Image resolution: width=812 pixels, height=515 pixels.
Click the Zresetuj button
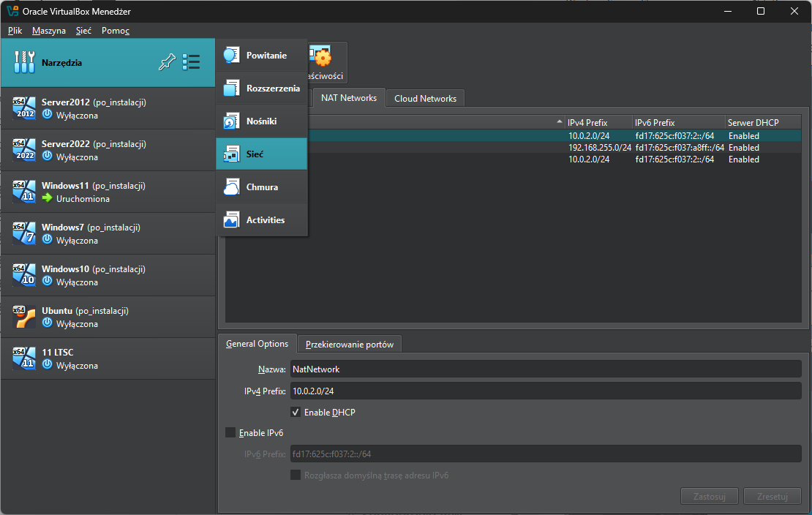(772, 497)
